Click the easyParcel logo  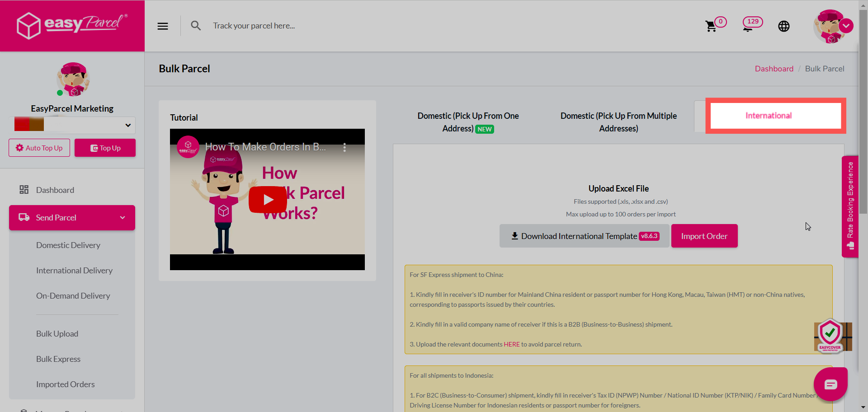[72, 25]
